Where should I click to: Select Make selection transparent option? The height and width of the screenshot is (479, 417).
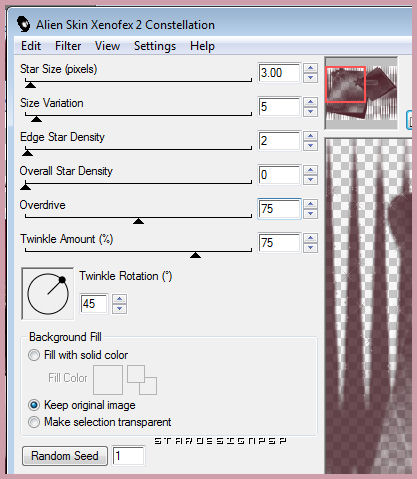point(34,422)
